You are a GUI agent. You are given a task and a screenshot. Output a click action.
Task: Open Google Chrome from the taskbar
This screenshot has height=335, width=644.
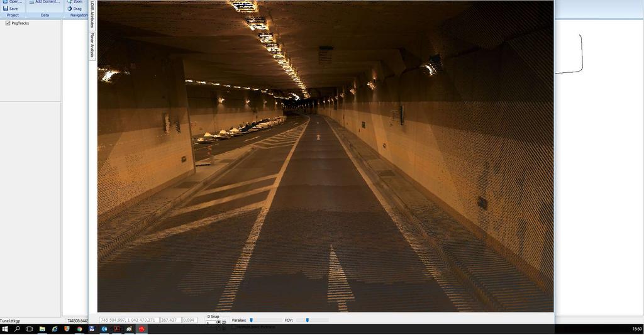coord(79,329)
